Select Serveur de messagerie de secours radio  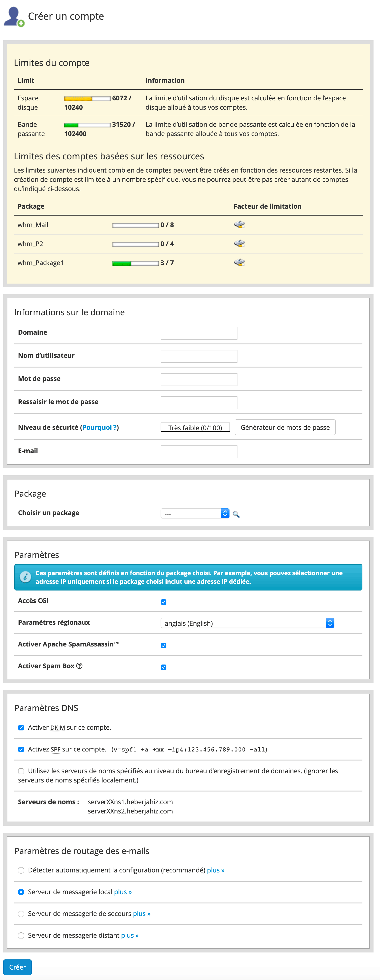pyautogui.click(x=21, y=913)
